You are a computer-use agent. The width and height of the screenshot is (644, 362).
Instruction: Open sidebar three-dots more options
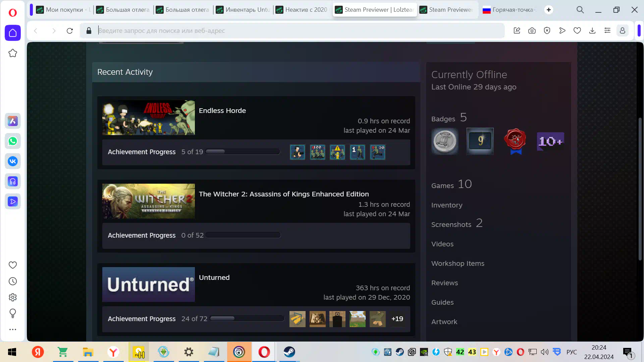tap(13, 329)
